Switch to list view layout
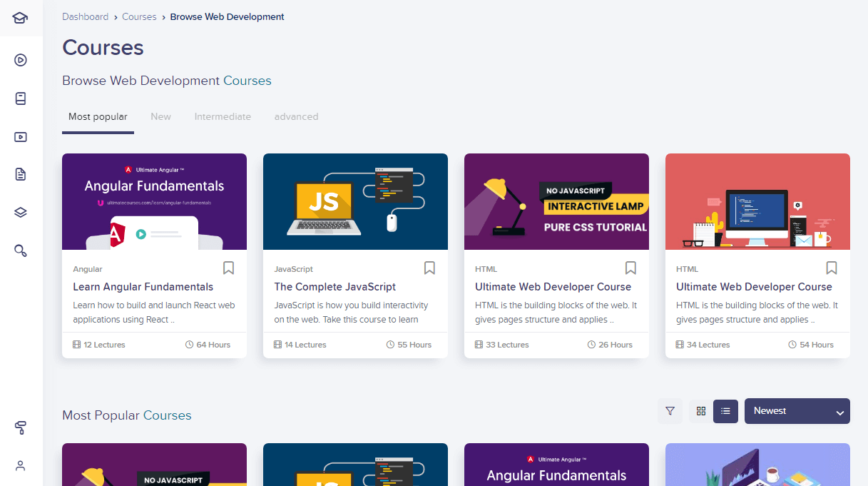Viewport: 868px width, 486px height. point(725,411)
